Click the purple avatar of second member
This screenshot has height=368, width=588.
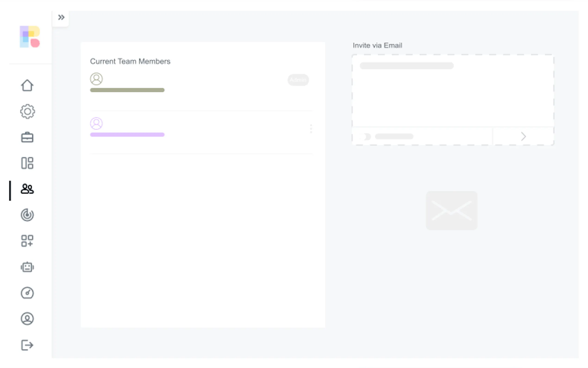point(96,123)
